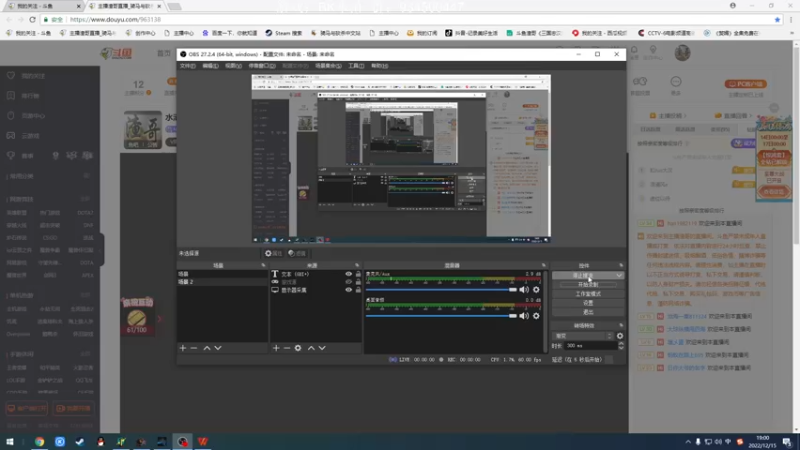Open the 场景集合 menu in OBS
This screenshot has height=450, width=800.
click(328, 66)
